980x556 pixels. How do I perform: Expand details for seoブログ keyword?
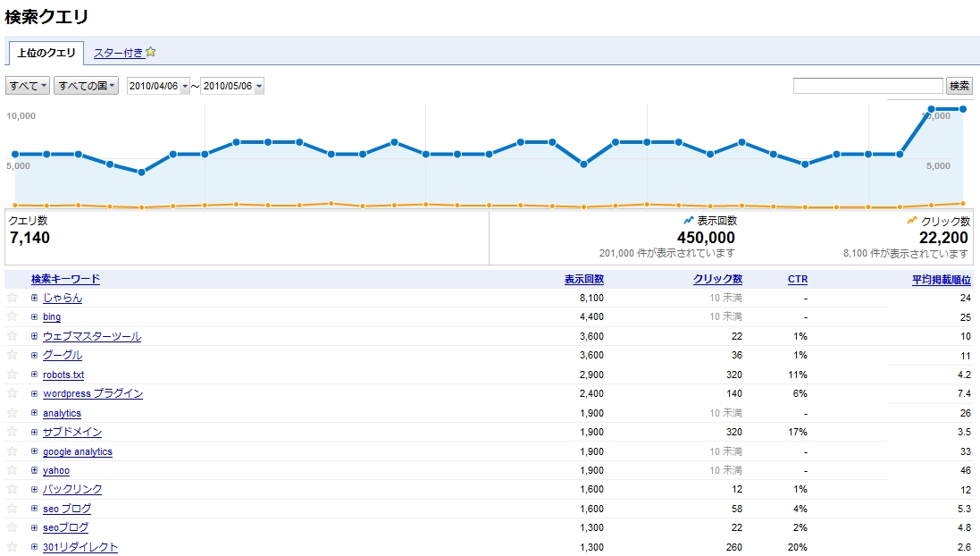pyautogui.click(x=34, y=527)
